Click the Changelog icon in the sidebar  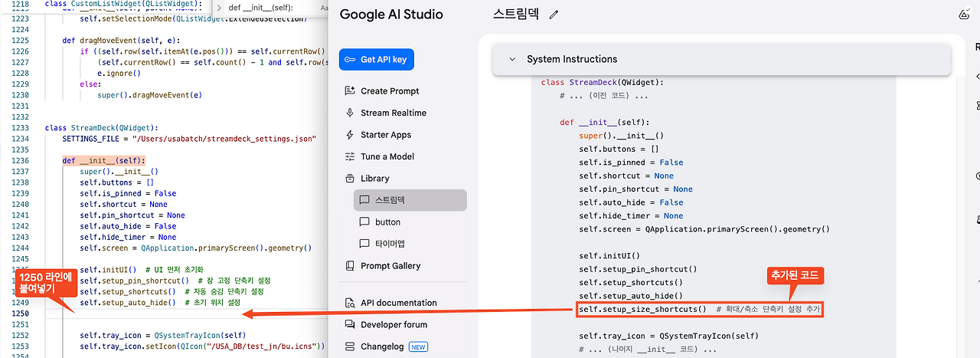350,347
